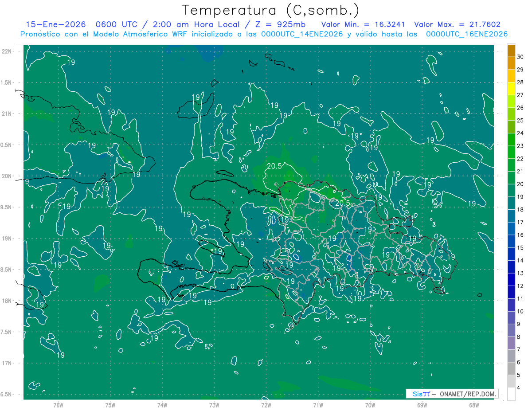532x411 pixels.
Task: Click the color legend label 12
Action: tap(520, 286)
